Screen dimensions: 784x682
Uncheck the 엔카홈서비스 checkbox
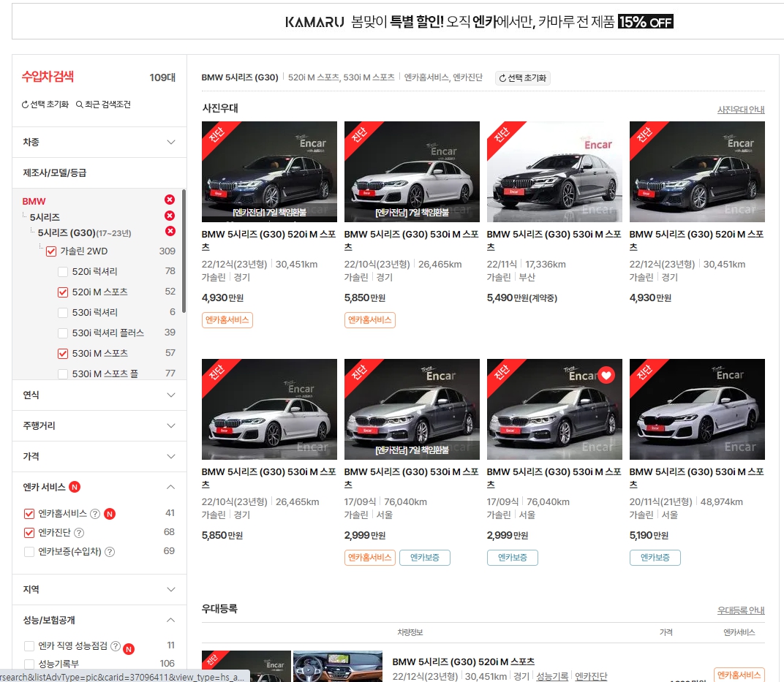pos(29,514)
